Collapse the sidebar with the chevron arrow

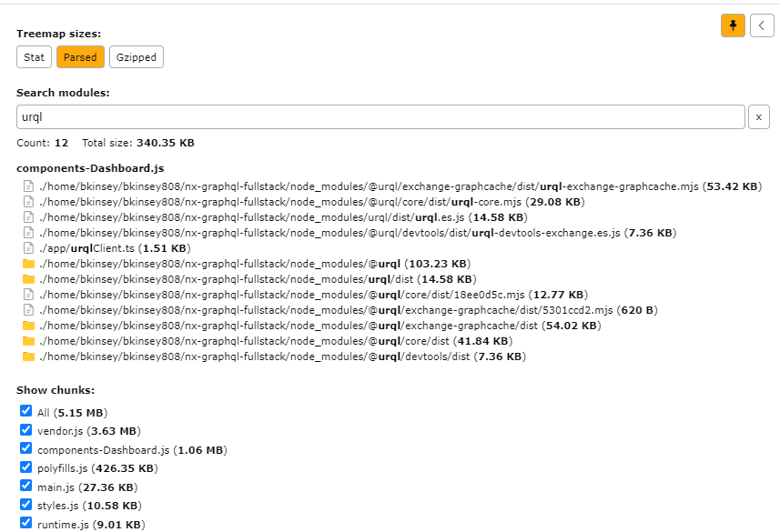tap(761, 25)
